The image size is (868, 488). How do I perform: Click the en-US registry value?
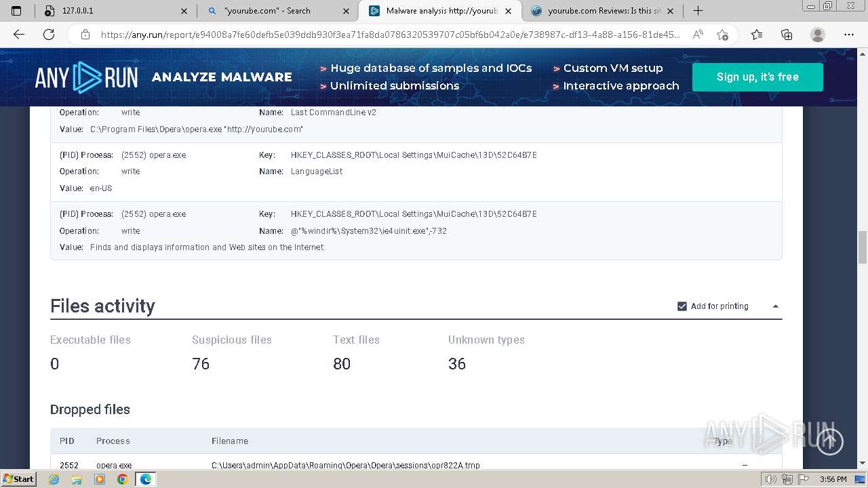tap(101, 188)
